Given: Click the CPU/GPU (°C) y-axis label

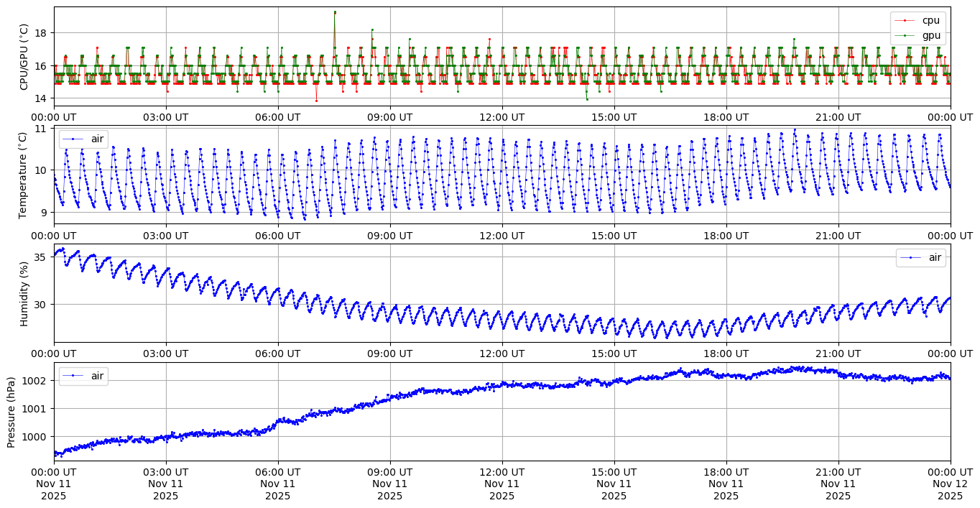Looking at the screenshot, I should point(24,57).
